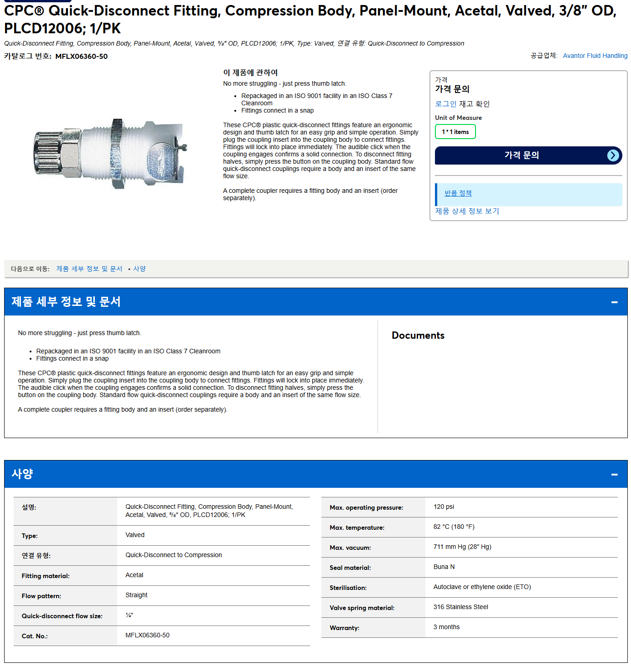Click the '316 Stainless Steel' spring material value

pyautogui.click(x=460, y=607)
